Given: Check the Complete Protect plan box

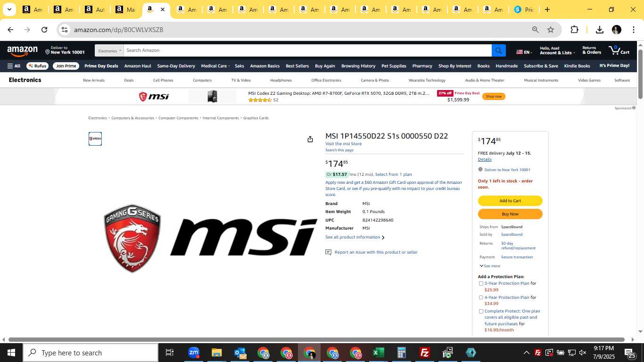Looking at the screenshot, I should pyautogui.click(x=481, y=311).
